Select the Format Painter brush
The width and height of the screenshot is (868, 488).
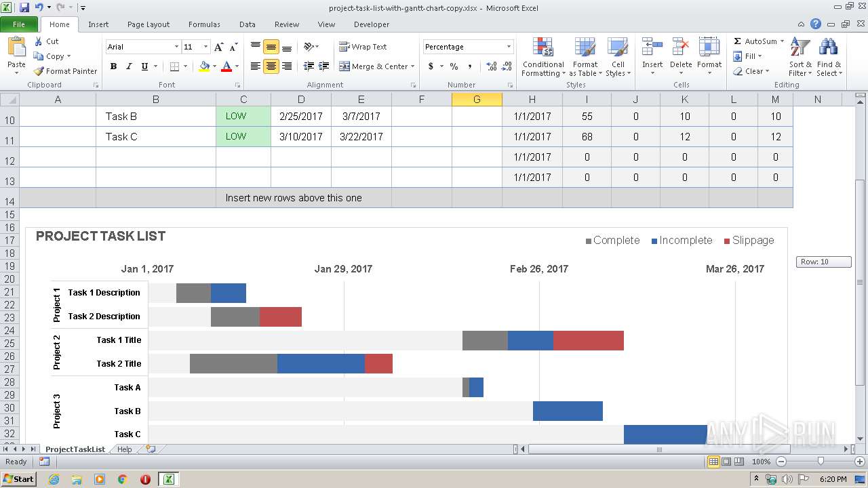coord(39,71)
